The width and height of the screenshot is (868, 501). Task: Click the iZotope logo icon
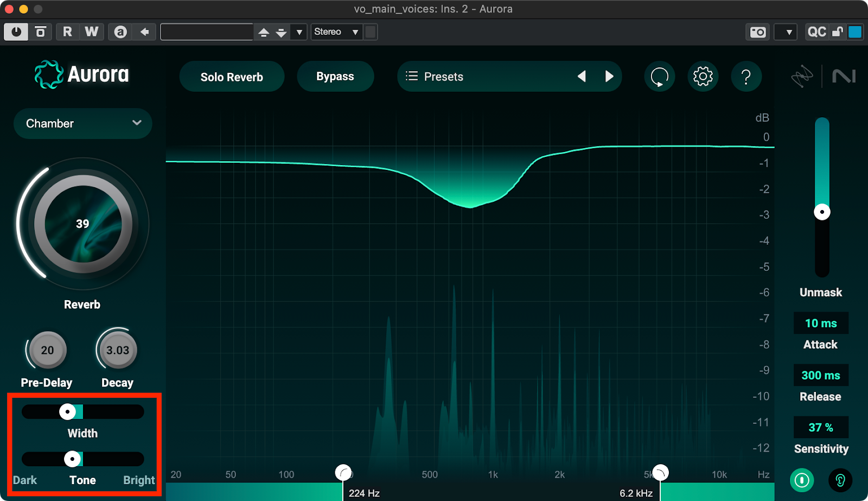click(802, 77)
